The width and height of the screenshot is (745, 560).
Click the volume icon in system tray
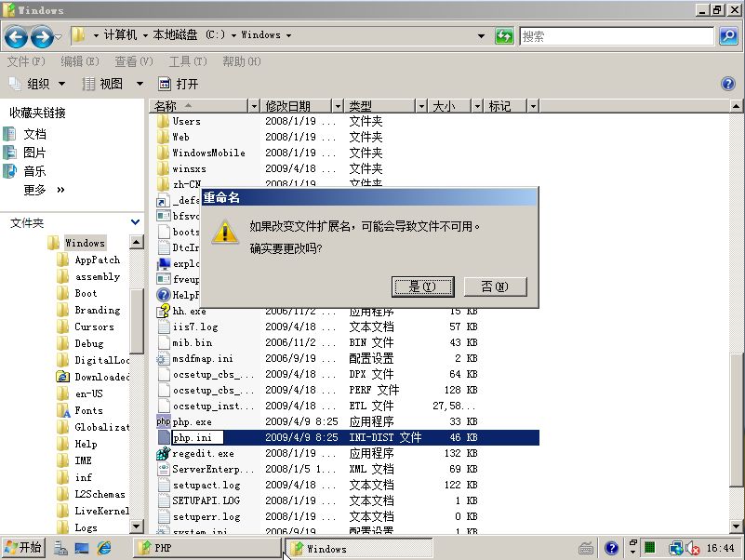click(x=692, y=548)
